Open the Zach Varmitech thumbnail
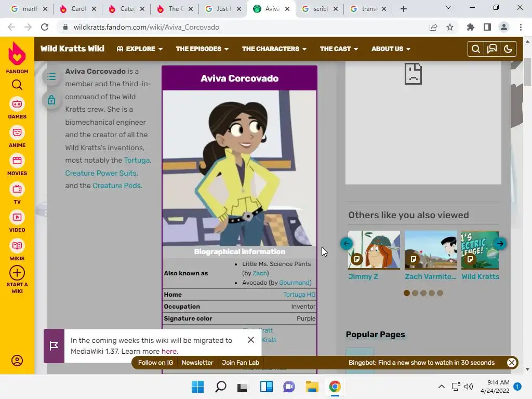532x399 pixels. [431, 250]
